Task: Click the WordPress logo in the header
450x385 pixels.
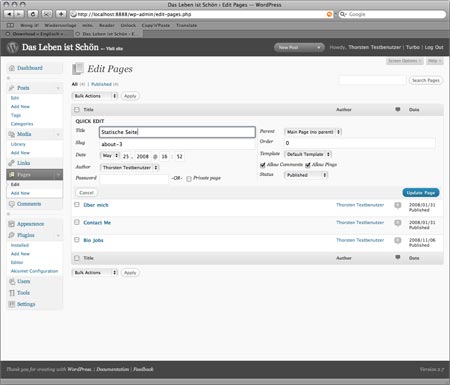Action: click(12, 47)
